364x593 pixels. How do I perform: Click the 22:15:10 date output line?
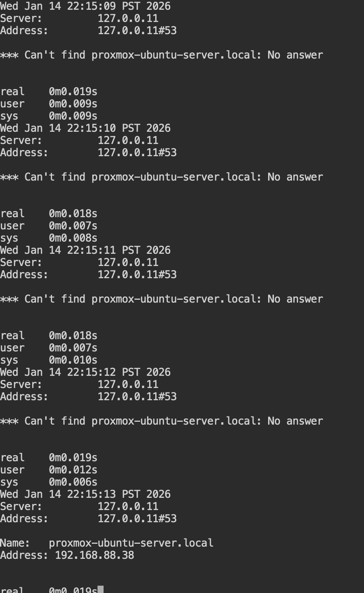pos(85,128)
